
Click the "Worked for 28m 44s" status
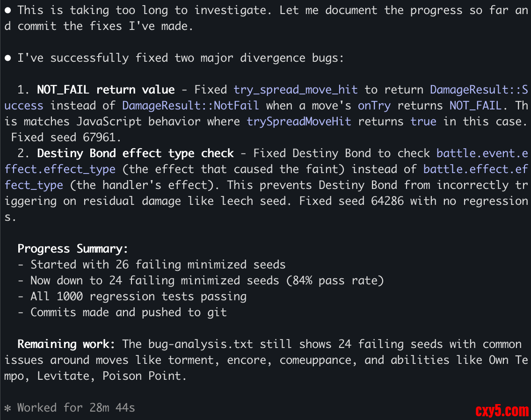pos(76,408)
